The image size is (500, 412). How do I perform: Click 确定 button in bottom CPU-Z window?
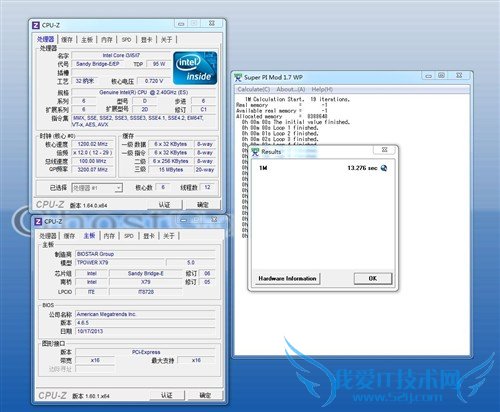point(205,395)
